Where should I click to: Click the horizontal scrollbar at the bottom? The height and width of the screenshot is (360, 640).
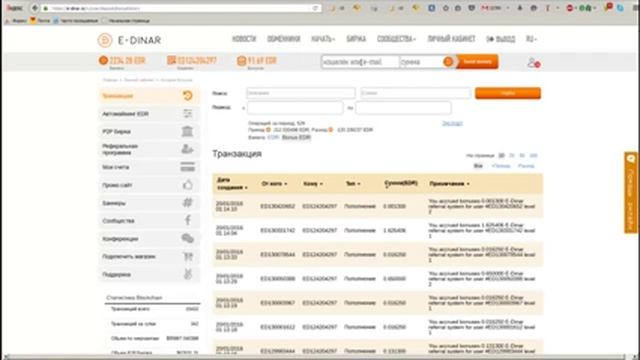pyautogui.click(x=314, y=357)
